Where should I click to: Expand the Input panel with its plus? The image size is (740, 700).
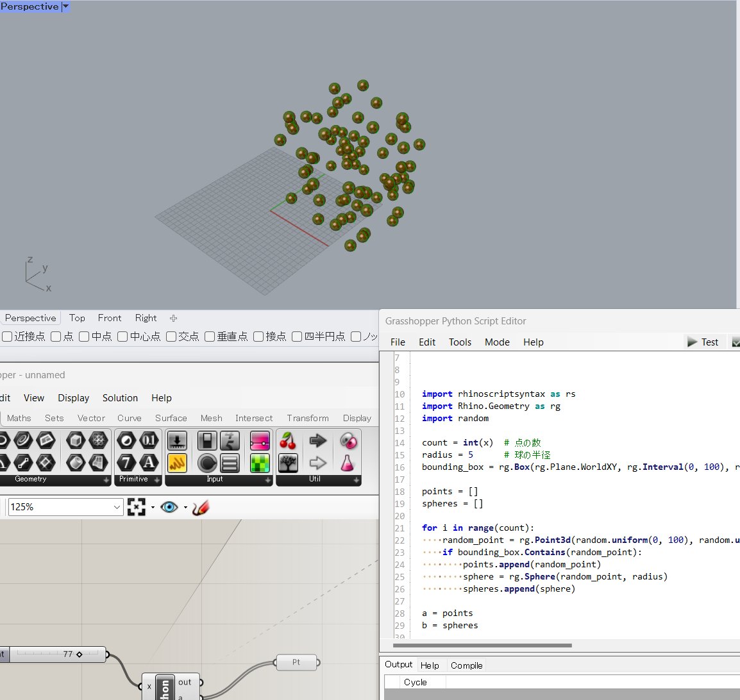pos(267,479)
